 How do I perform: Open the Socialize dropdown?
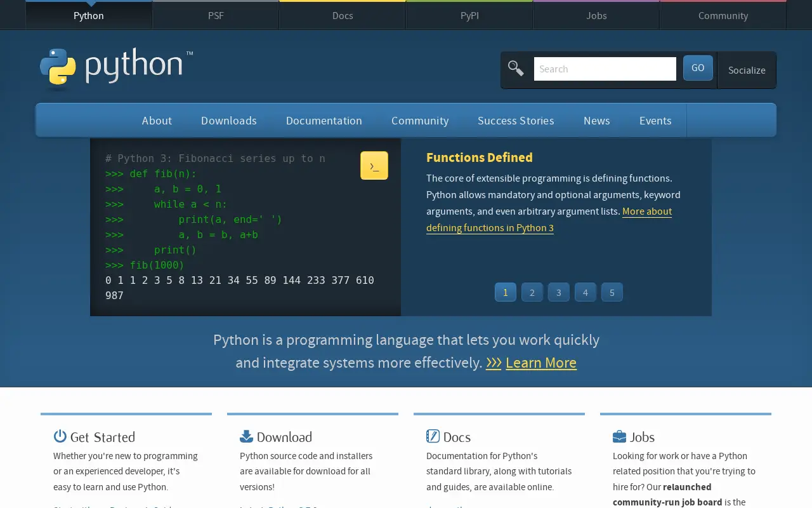tap(747, 70)
